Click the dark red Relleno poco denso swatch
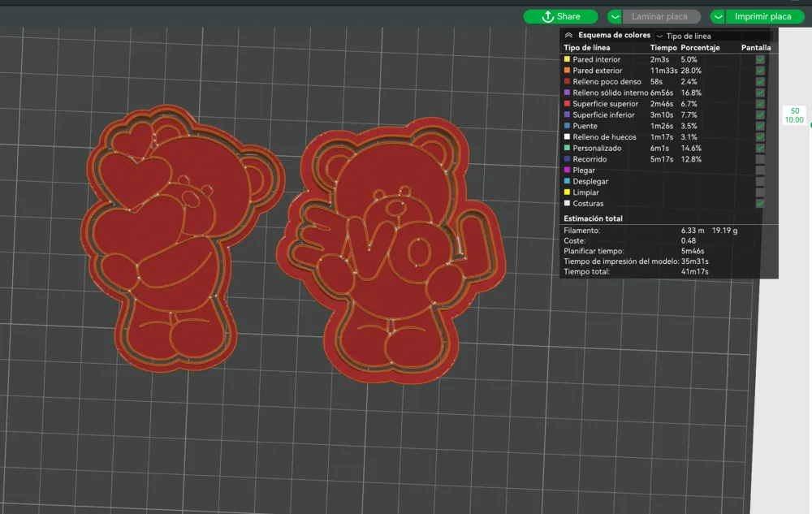Image resolution: width=812 pixels, height=514 pixels. [567, 81]
